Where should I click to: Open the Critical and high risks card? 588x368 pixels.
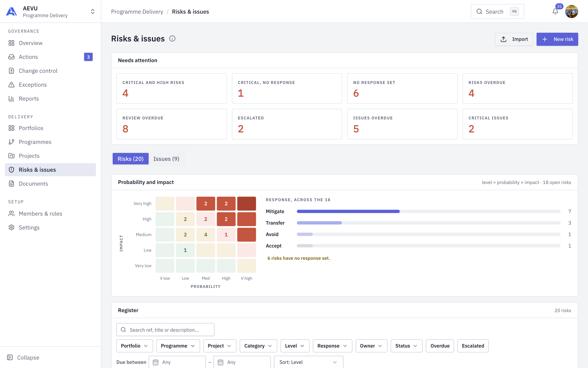171,88
